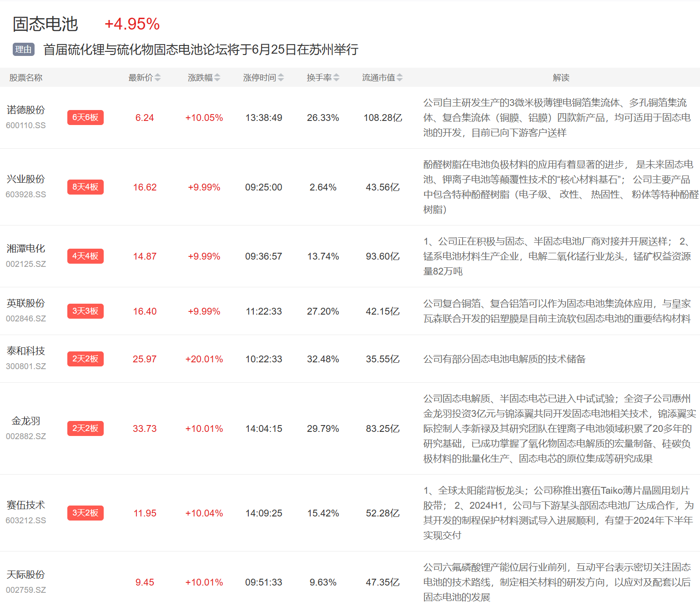The image size is (700, 611).
Task: Sort by 涨跌幅 column arrows
Action: (217, 78)
